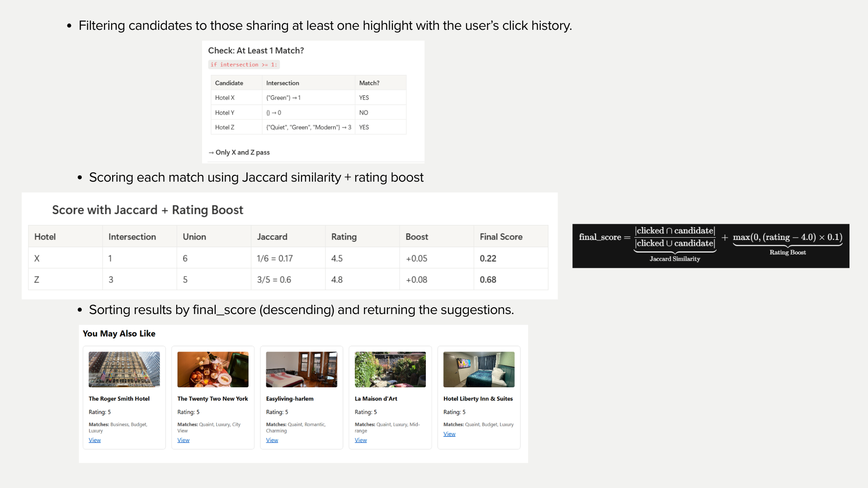Open View link for La Maison d'Art
868x488 pixels.
point(360,440)
